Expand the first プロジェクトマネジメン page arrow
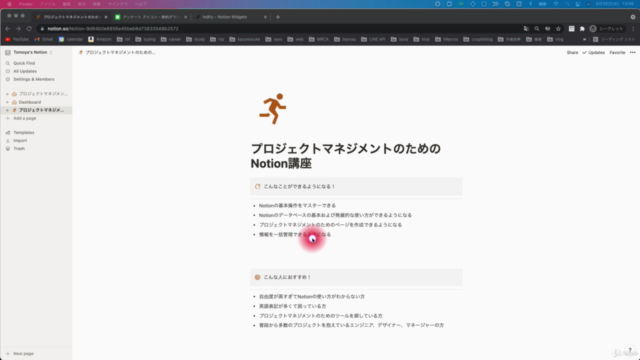This screenshot has width=640, height=360. pyautogui.click(x=7, y=94)
